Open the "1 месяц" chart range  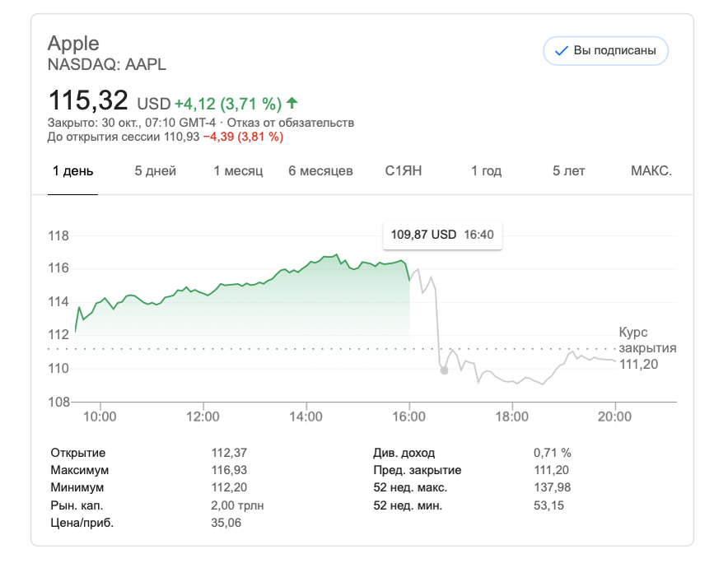coord(238,171)
